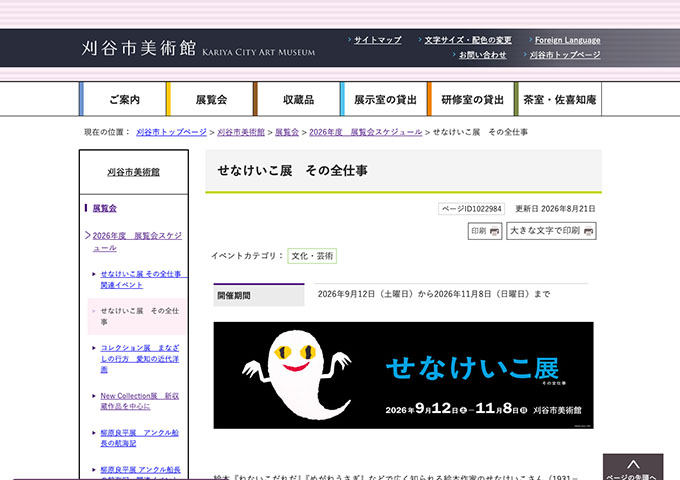Screen dimensions: 680x480
Task: Open the ご案内 navigation tab
Action: click(x=124, y=99)
